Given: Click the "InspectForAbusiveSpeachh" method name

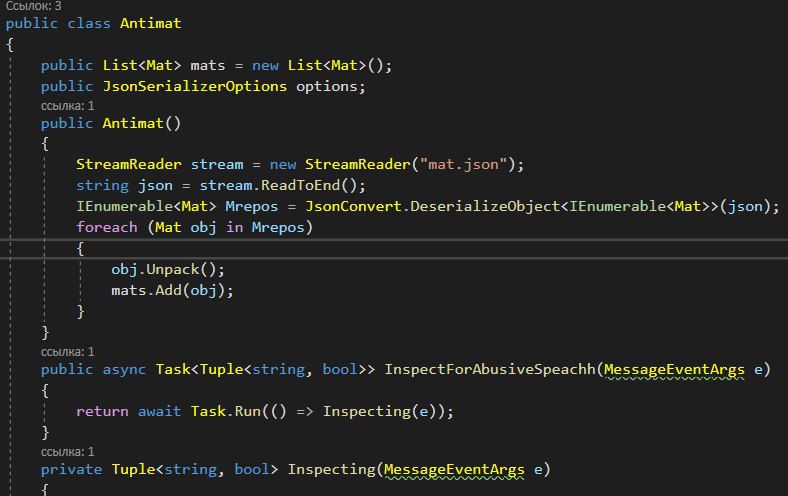Looking at the screenshot, I should [490, 369].
